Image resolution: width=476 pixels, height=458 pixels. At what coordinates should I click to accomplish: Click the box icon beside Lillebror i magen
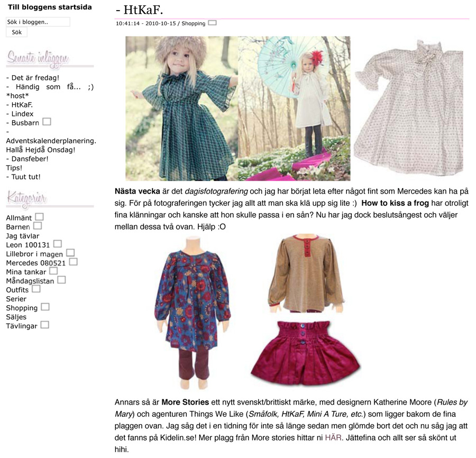coord(70,253)
